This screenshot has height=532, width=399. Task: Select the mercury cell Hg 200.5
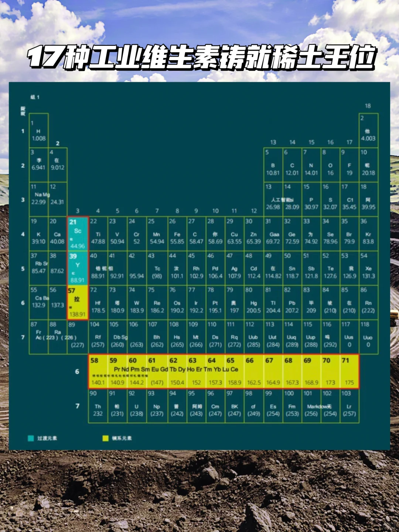pos(253,302)
